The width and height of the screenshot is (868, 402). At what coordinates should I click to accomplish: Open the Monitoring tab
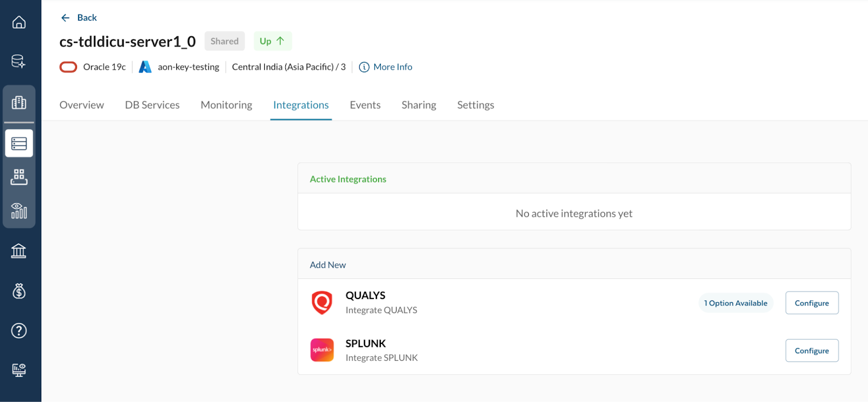coord(226,105)
